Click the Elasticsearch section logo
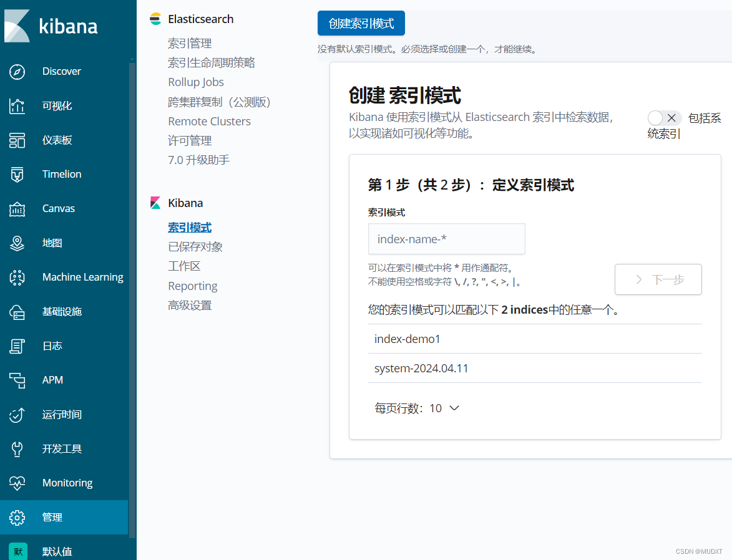This screenshot has height=560, width=732. (155, 19)
